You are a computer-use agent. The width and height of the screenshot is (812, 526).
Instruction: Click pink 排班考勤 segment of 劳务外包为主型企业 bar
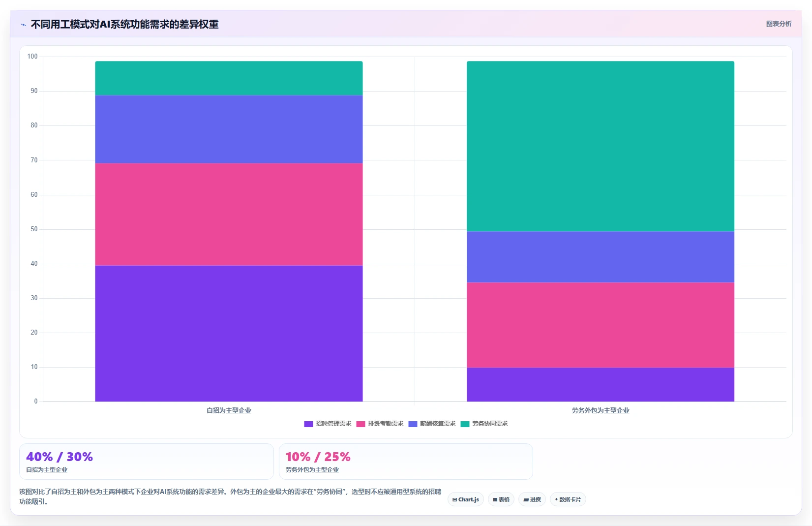pyautogui.click(x=601, y=325)
